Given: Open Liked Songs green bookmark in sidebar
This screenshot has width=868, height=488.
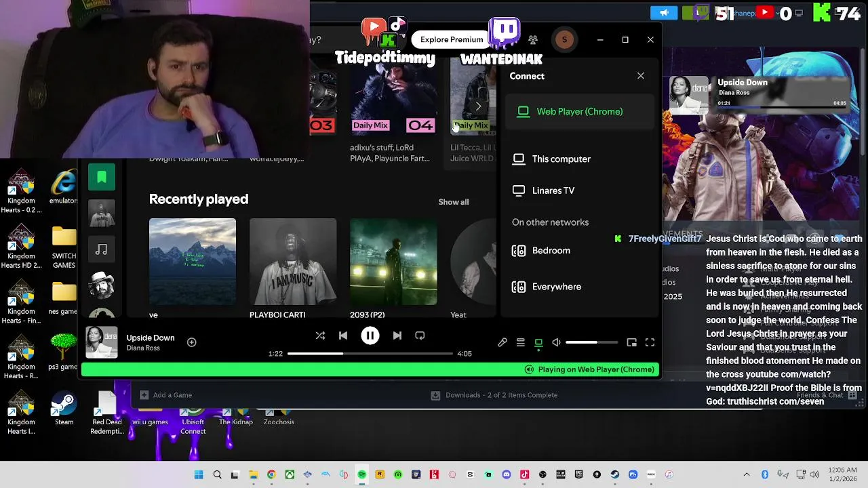Looking at the screenshot, I should (x=102, y=177).
